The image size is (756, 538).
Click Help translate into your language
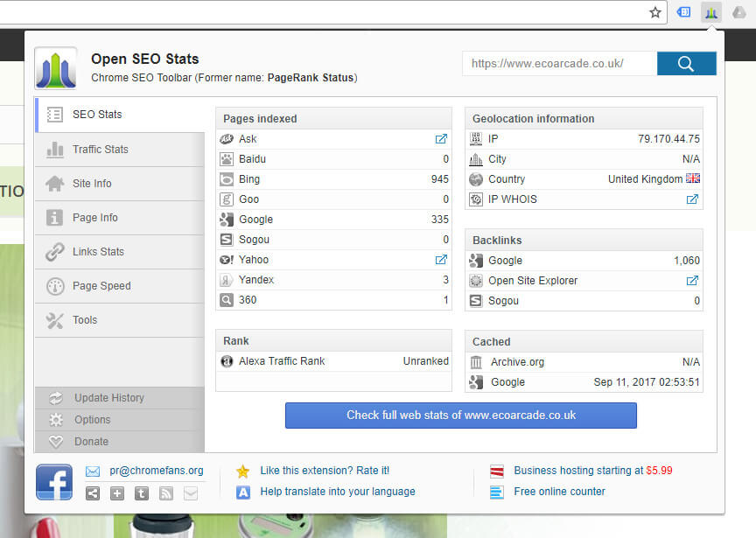tap(338, 492)
